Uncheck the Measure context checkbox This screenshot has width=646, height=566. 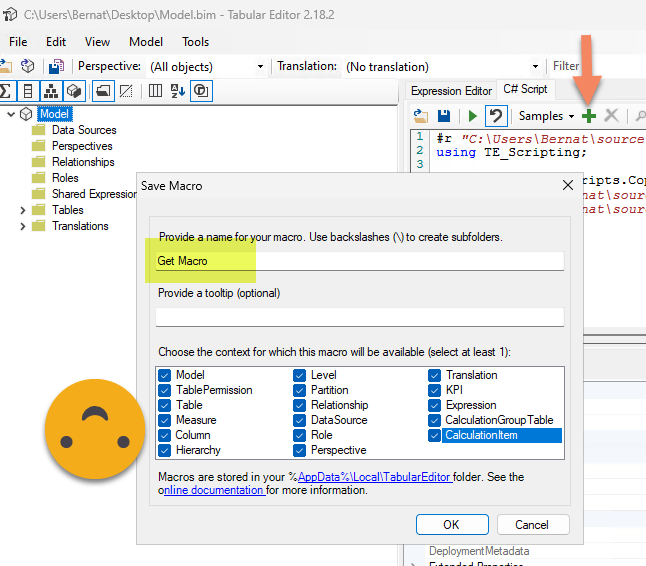[x=165, y=420]
